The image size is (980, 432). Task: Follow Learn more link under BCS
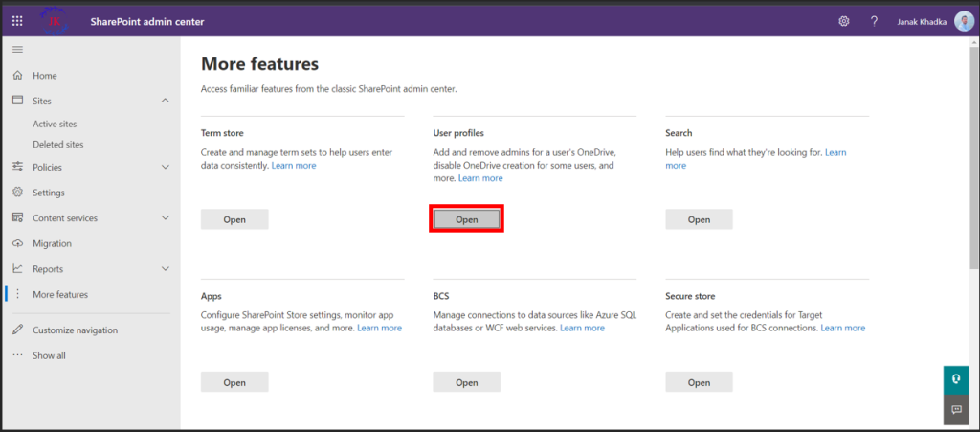(582, 329)
